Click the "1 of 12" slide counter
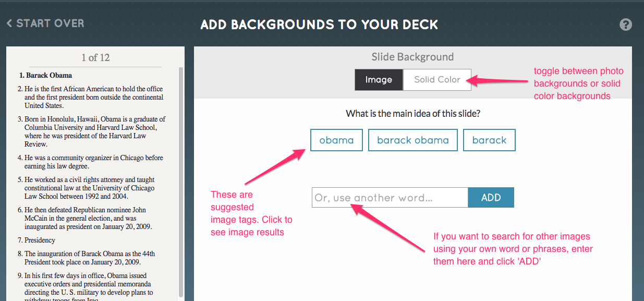This screenshot has width=644, height=301. tap(95, 58)
